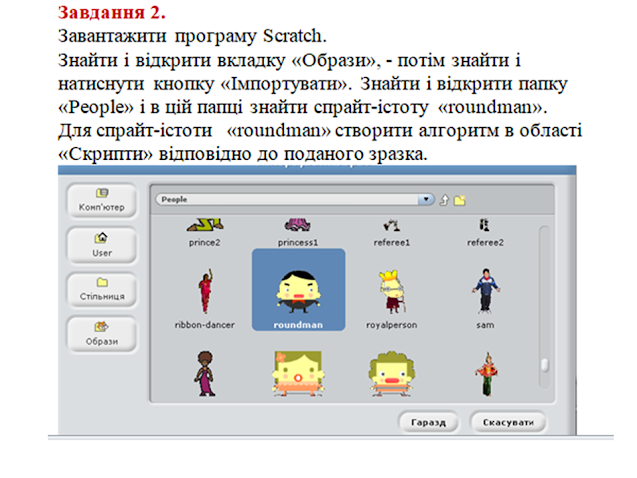Open the Стільниця desktop button
The width and height of the screenshot is (637, 478).
pos(102,290)
